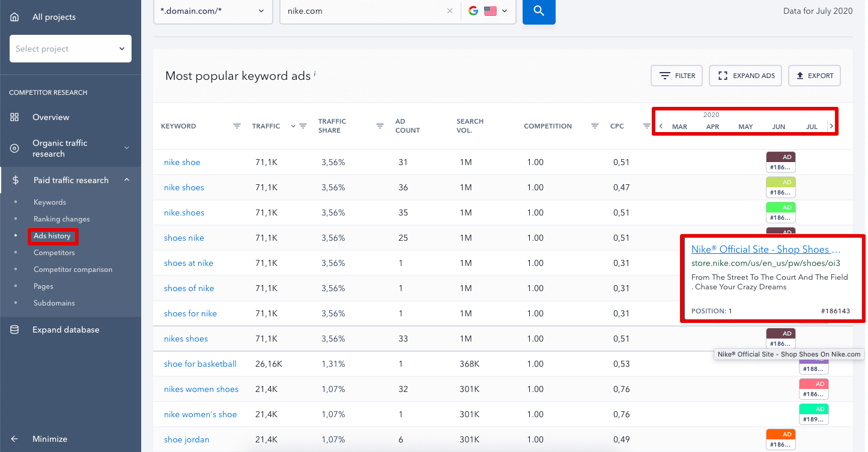Click ad badge in shoe jordan row
Image resolution: width=868 pixels, height=452 pixels.
point(781,439)
